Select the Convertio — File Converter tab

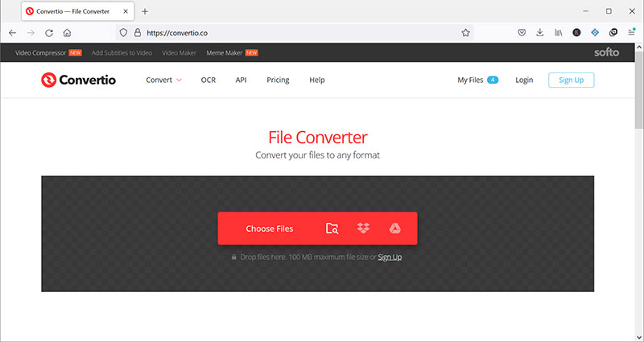pos(77,11)
